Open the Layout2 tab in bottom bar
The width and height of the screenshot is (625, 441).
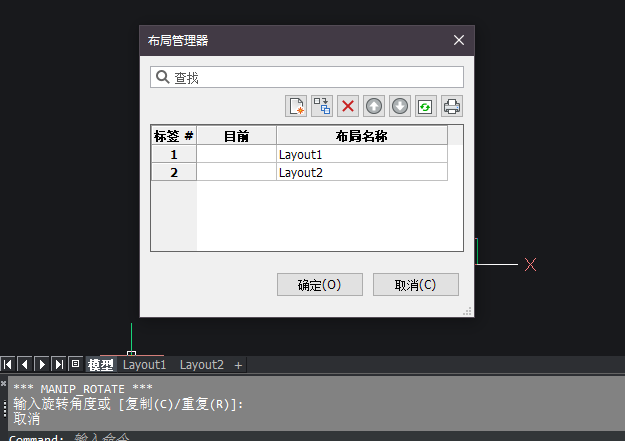(x=201, y=365)
